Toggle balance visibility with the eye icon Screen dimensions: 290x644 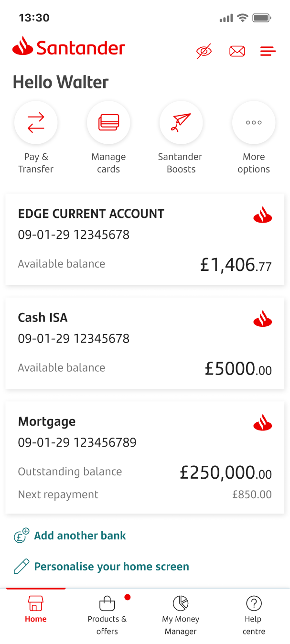click(204, 50)
